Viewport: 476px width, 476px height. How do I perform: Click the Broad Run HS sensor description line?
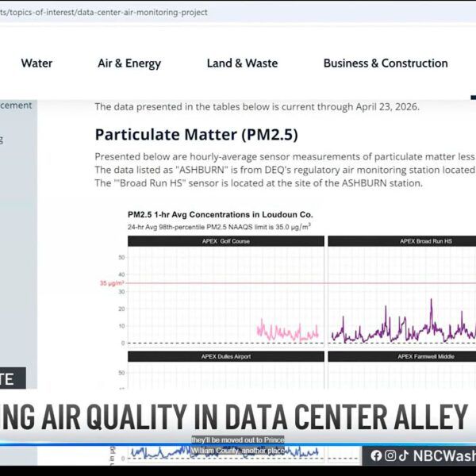point(259,183)
